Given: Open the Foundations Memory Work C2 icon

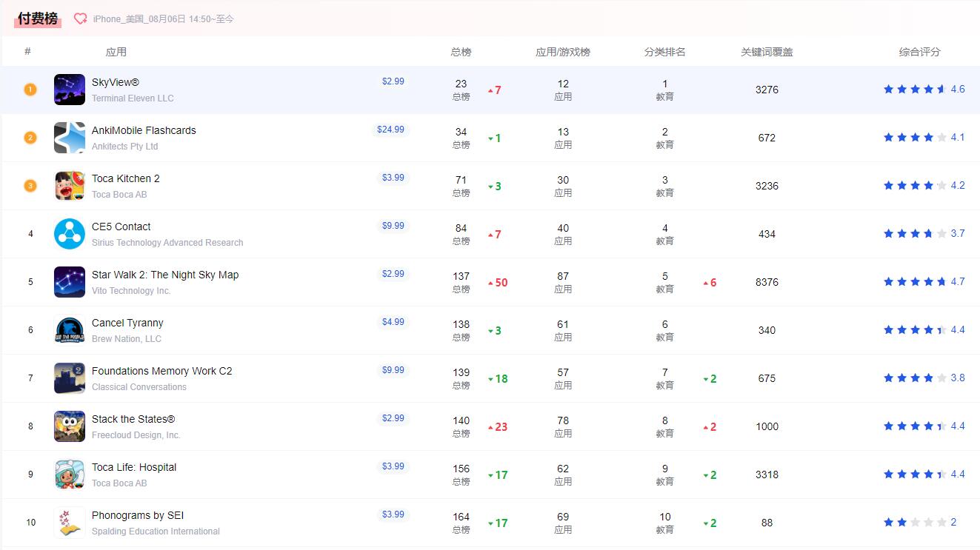Looking at the screenshot, I should 70,378.
